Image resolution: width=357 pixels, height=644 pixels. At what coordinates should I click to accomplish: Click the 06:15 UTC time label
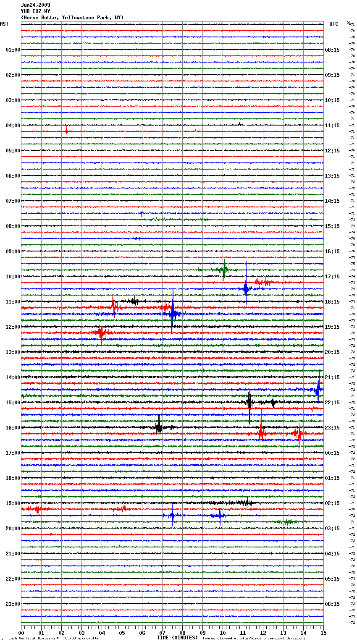(x=332, y=604)
